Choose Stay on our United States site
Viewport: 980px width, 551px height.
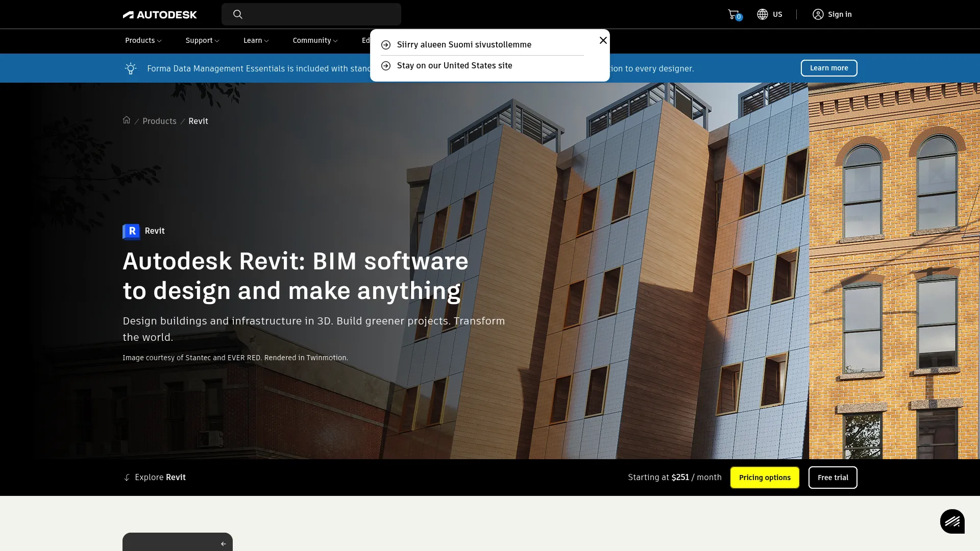click(454, 66)
